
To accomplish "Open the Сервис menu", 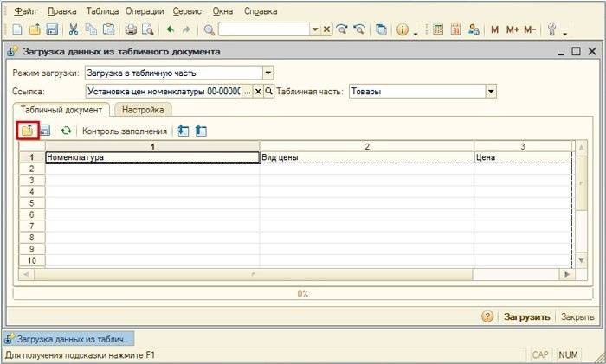I will point(187,11).
